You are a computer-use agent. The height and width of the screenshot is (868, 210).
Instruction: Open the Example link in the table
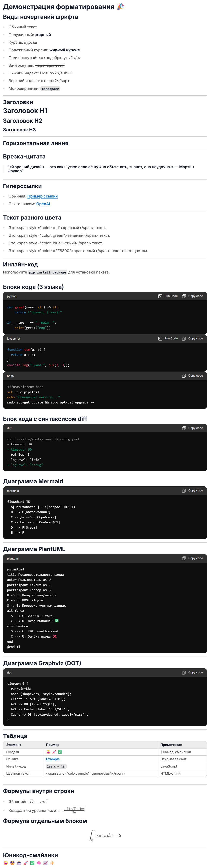[53, 759]
